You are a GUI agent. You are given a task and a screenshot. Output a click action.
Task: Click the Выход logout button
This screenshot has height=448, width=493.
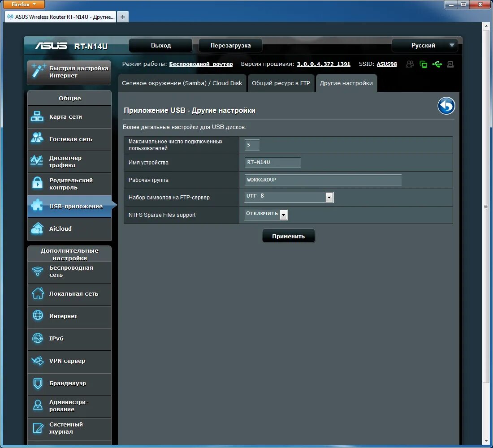[x=160, y=46]
